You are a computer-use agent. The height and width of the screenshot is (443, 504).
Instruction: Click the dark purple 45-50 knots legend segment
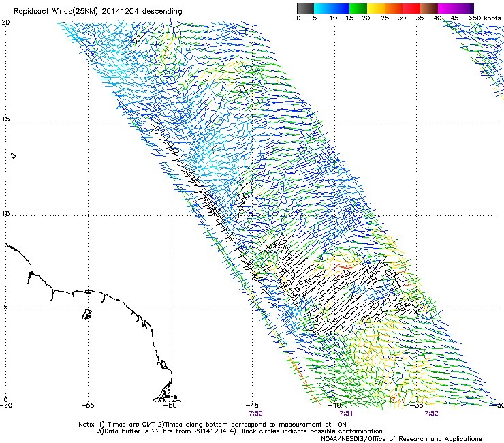pos(464,8)
